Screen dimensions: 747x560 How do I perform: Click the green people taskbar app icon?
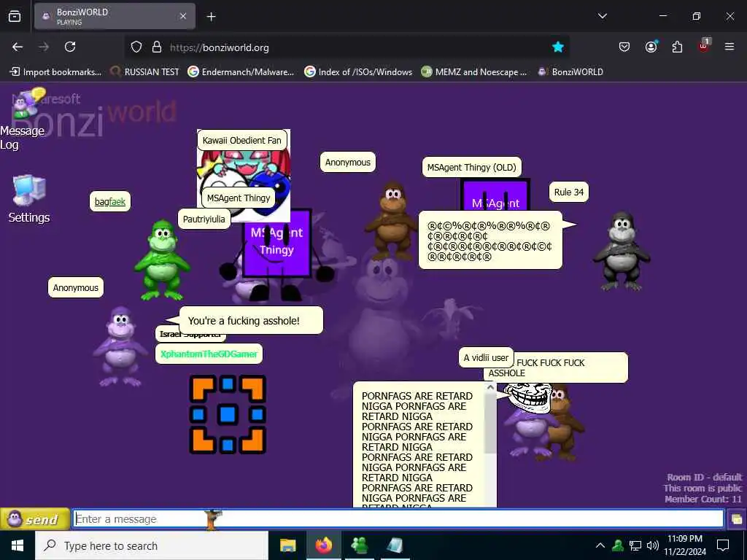359,545
